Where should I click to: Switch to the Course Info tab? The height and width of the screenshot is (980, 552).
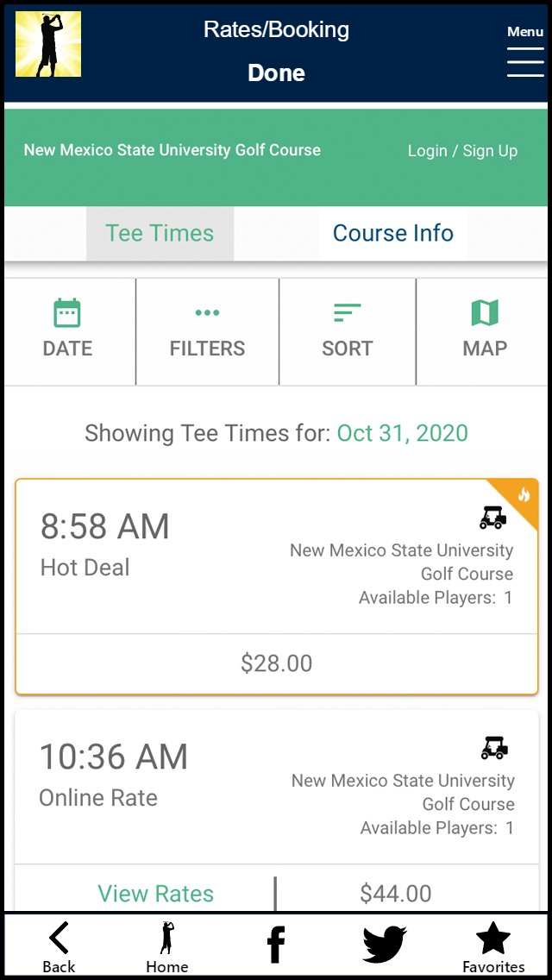tap(392, 233)
